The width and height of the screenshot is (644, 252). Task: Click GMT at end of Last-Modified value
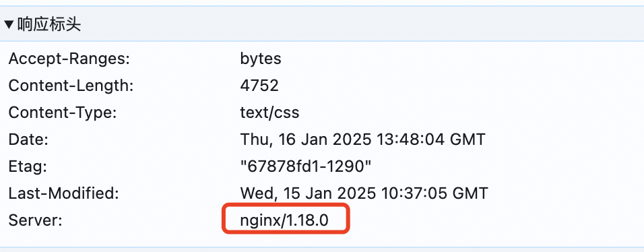pos(470,193)
